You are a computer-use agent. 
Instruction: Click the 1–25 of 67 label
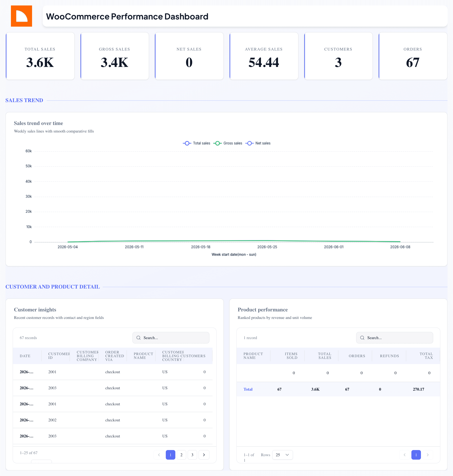coord(29,453)
